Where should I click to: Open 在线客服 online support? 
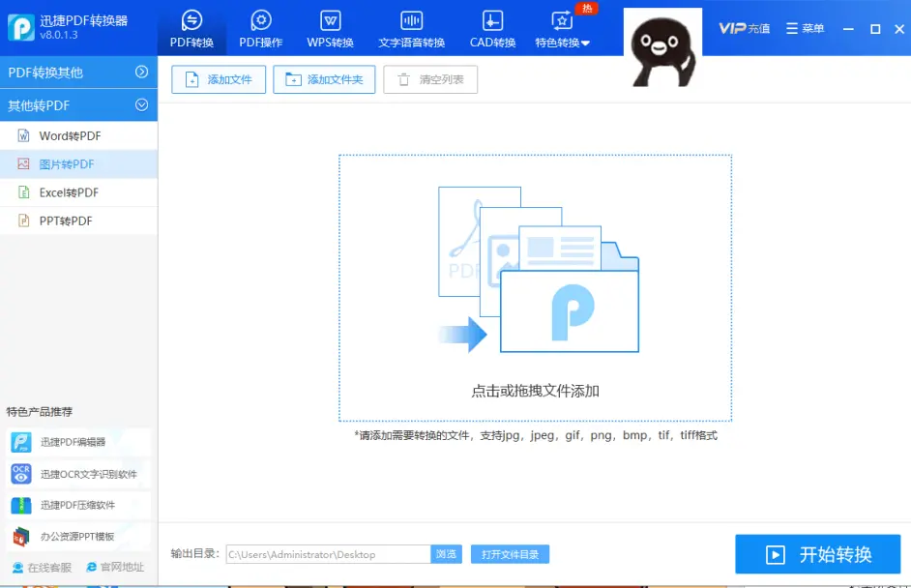coord(42,568)
